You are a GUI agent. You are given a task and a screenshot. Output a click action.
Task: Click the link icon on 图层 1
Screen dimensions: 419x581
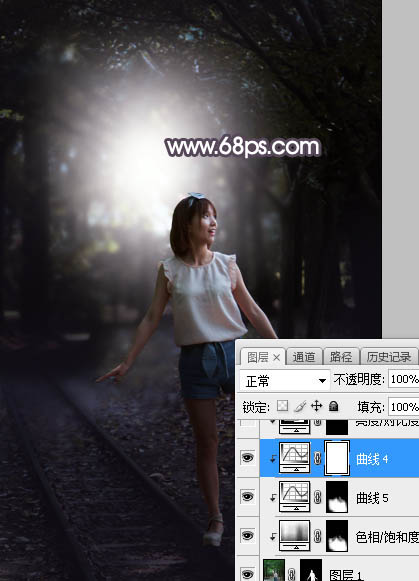[292, 575]
